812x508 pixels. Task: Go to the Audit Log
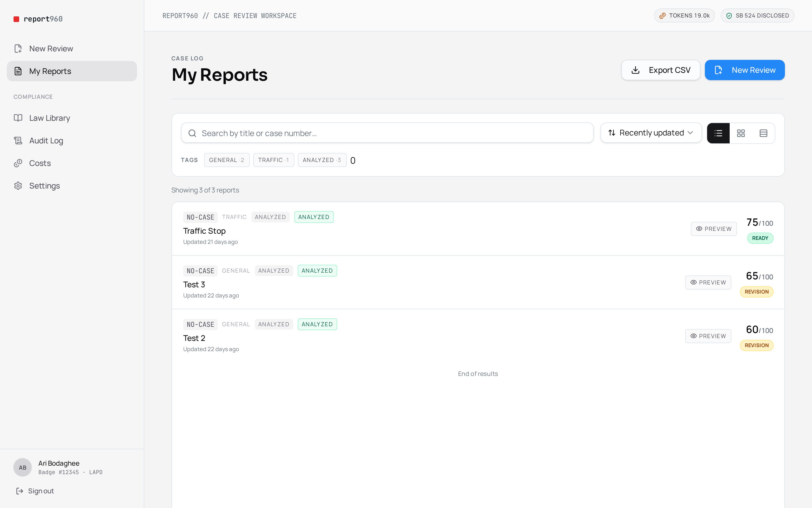(72, 141)
